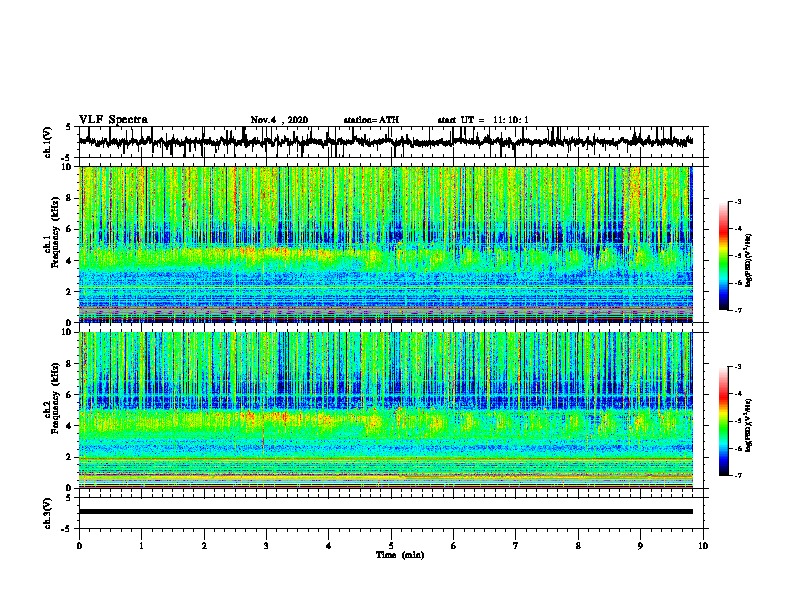
Task: Click the ch.1 spectrogram color scale bar
Action: point(723,256)
